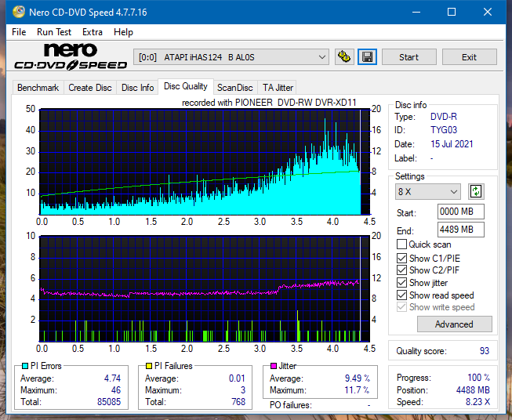Click the PI Errors maximum 46

click(116, 389)
